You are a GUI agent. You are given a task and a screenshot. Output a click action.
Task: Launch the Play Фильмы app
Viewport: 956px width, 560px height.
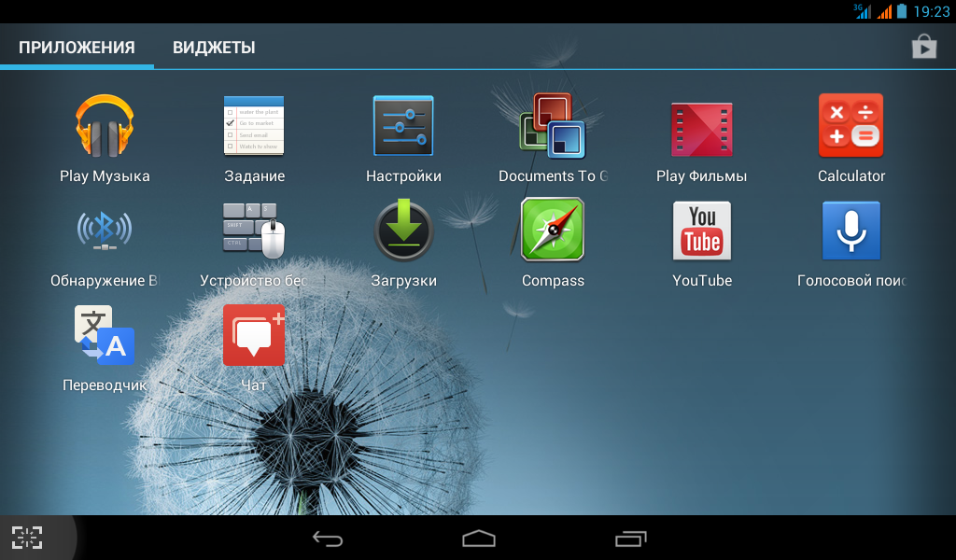[702, 129]
